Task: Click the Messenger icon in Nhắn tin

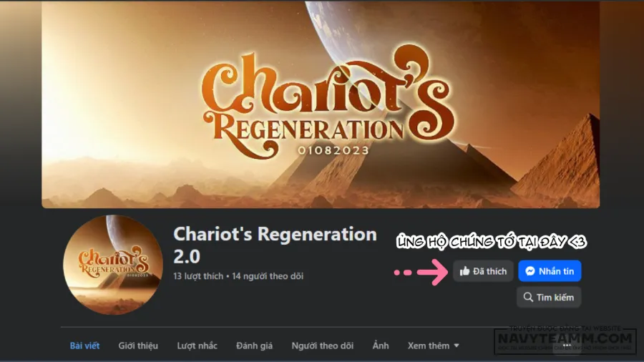Action: click(530, 271)
